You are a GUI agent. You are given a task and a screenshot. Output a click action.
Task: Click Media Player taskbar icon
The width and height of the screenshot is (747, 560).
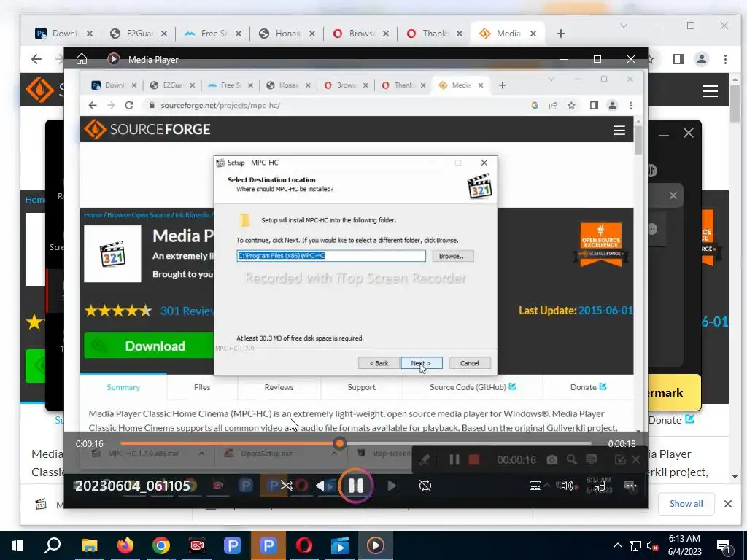[x=376, y=545]
